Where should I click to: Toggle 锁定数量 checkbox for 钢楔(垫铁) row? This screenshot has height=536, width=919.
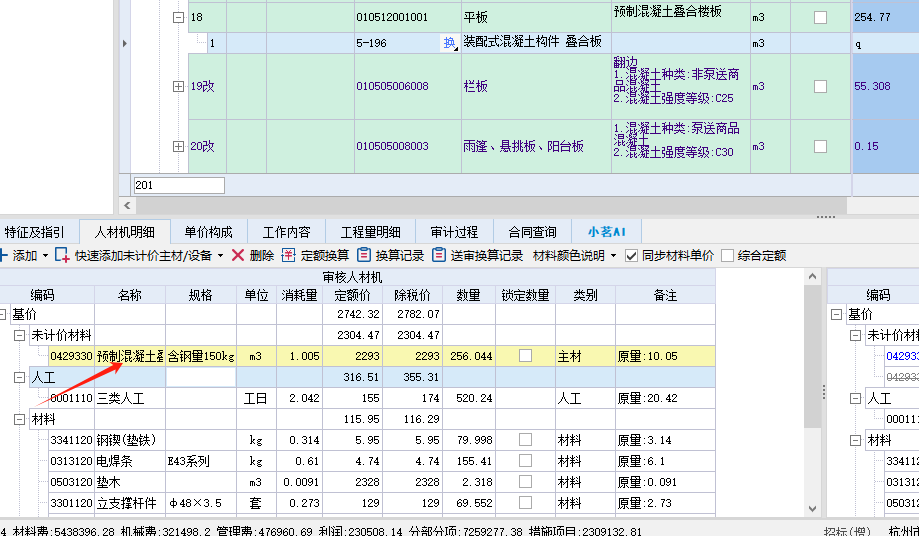(526, 440)
